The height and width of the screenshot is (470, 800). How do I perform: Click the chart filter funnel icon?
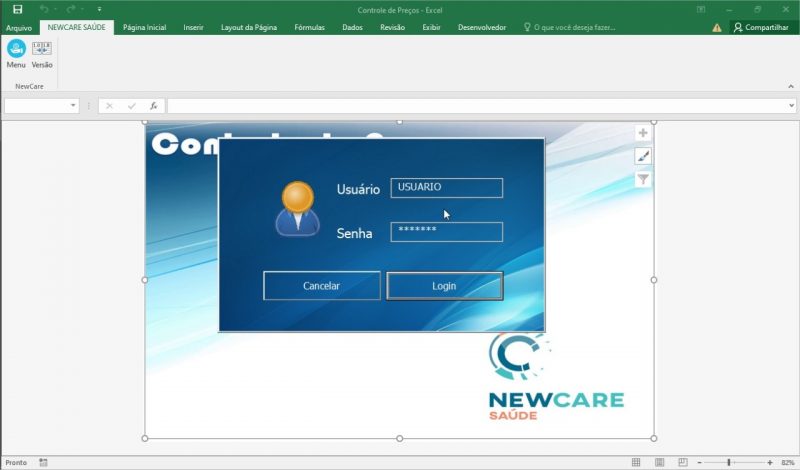[643, 179]
